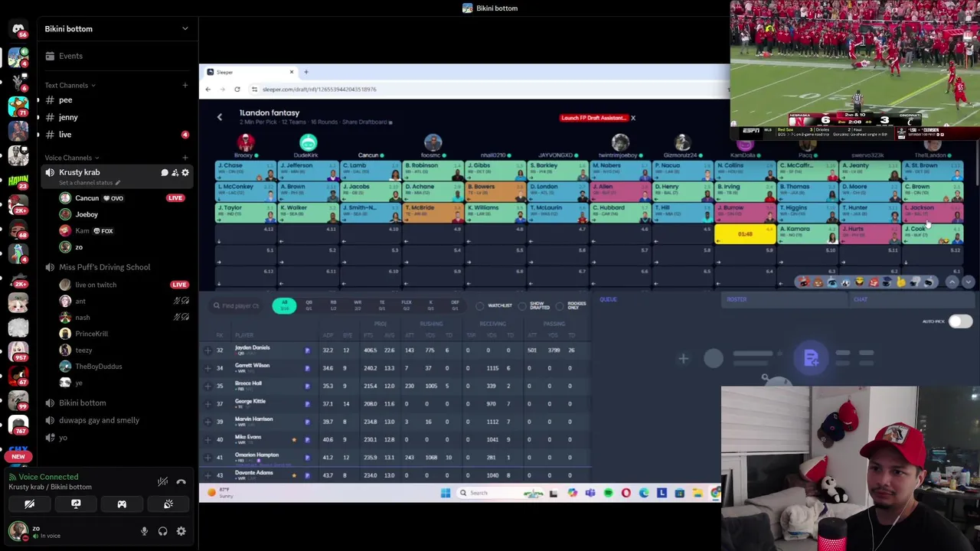Collapse Text Channels category

point(70,85)
